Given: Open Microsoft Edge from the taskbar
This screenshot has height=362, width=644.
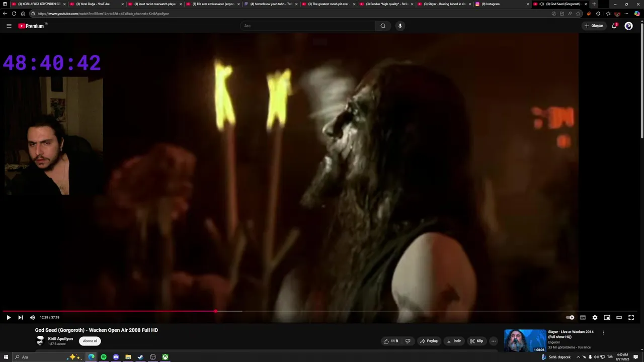Looking at the screenshot, I should pyautogui.click(x=91, y=357).
